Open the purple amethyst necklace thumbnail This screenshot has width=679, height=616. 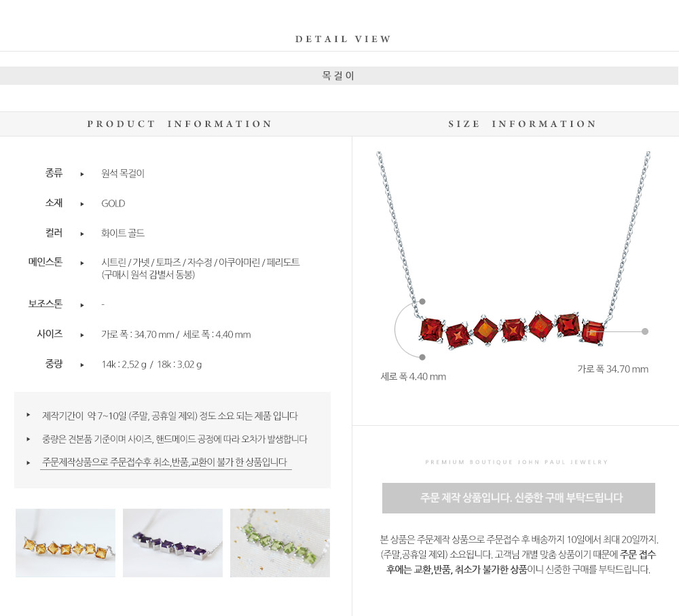[172, 543]
